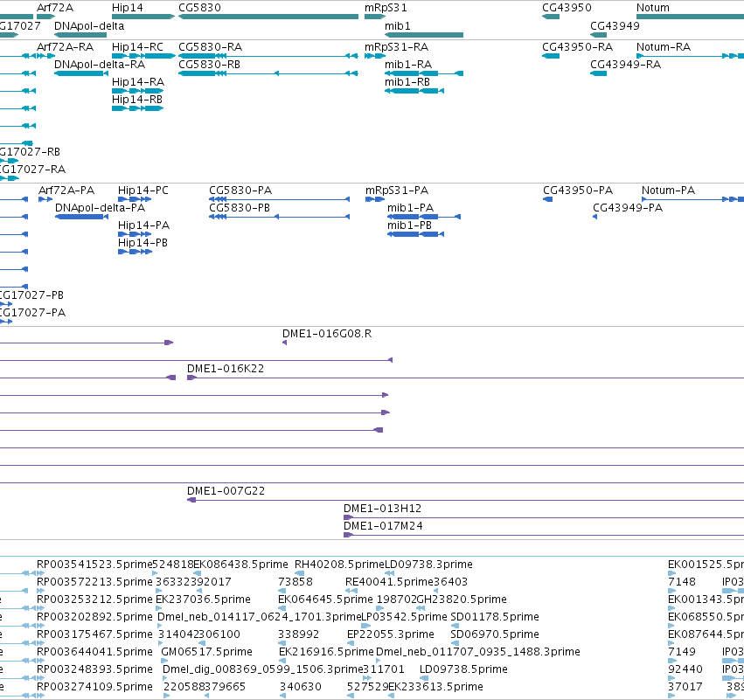The width and height of the screenshot is (744, 700).
Task: Open the mib1-PA protein label
Action: tap(410, 208)
